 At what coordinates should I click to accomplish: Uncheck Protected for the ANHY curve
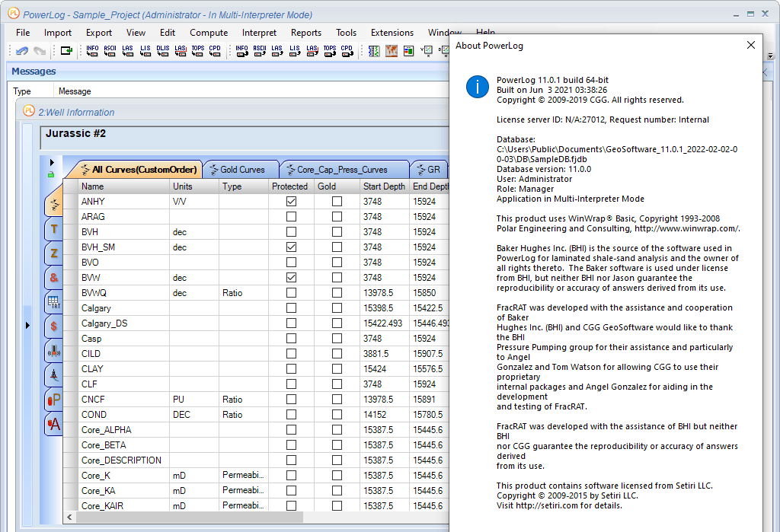point(292,202)
